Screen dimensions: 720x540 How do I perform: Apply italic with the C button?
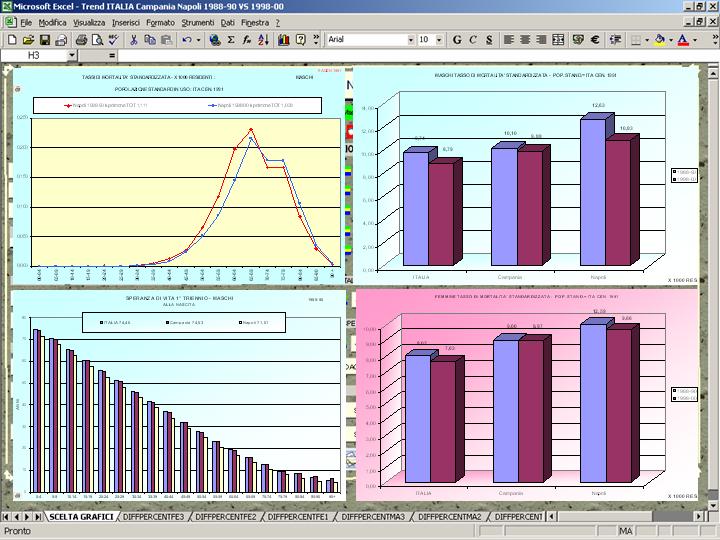[x=473, y=40]
